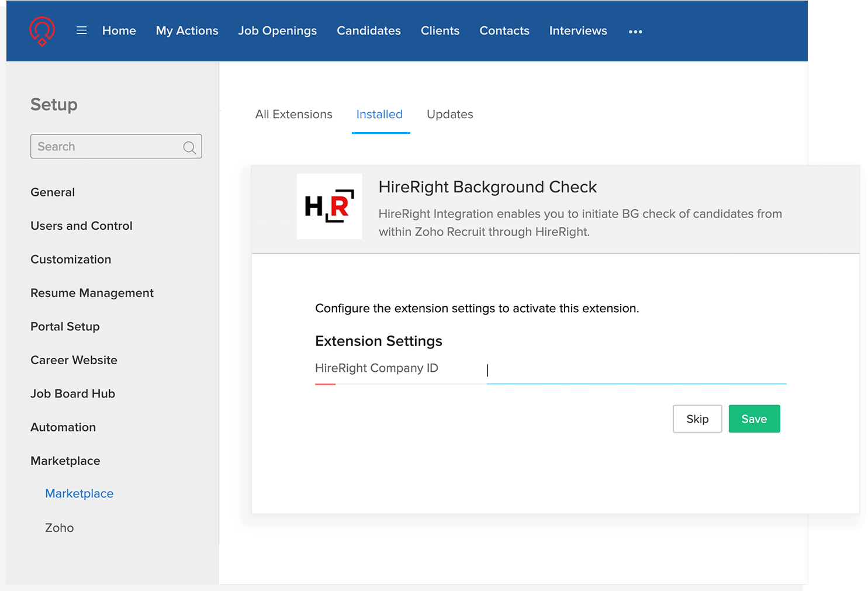Image resolution: width=868 pixels, height=591 pixels.
Task: Open Job Openings module
Action: 278,30
